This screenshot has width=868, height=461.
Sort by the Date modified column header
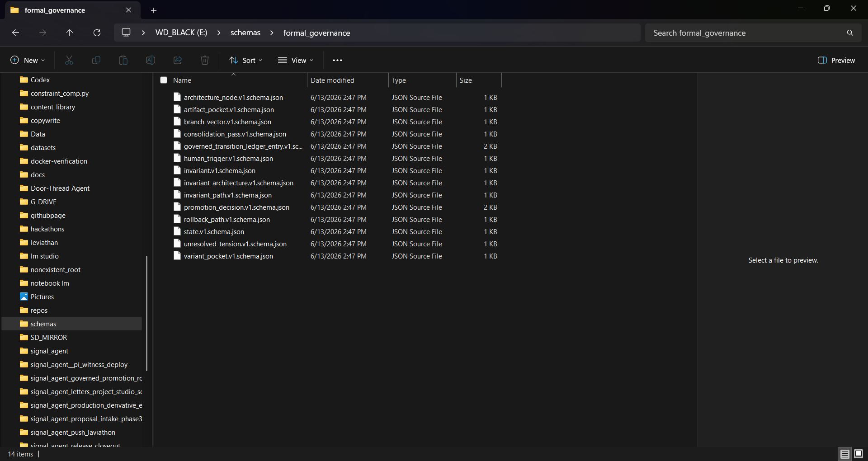point(332,80)
